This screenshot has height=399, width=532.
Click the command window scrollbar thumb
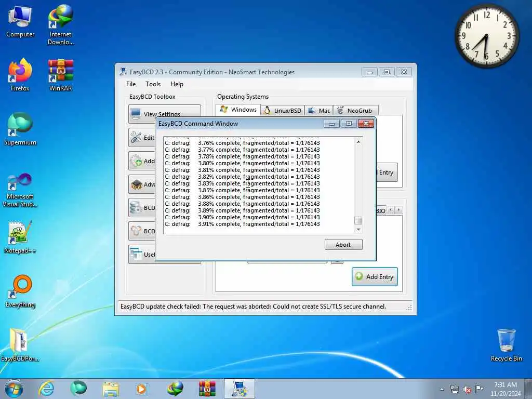point(358,220)
